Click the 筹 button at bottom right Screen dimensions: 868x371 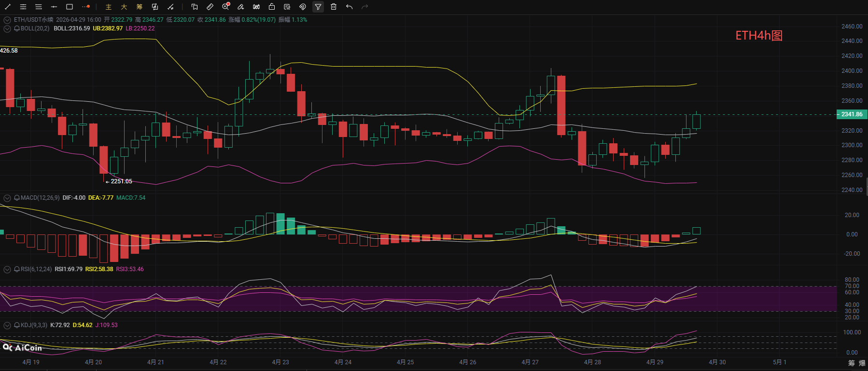[x=851, y=363]
